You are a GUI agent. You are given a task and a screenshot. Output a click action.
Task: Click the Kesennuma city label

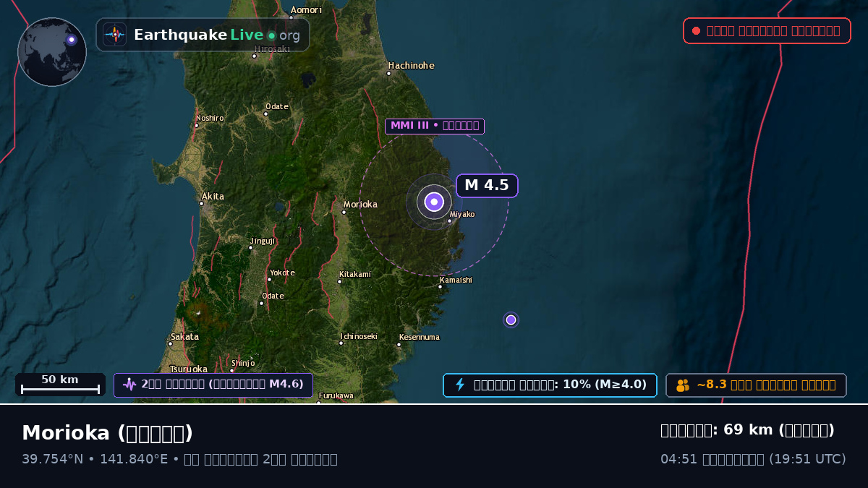[x=419, y=337]
